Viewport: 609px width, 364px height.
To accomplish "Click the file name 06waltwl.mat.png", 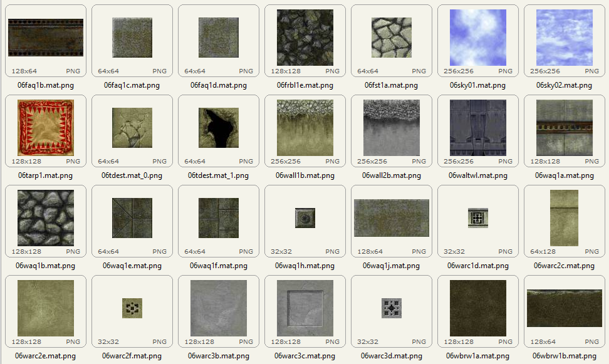I will 477,175.
